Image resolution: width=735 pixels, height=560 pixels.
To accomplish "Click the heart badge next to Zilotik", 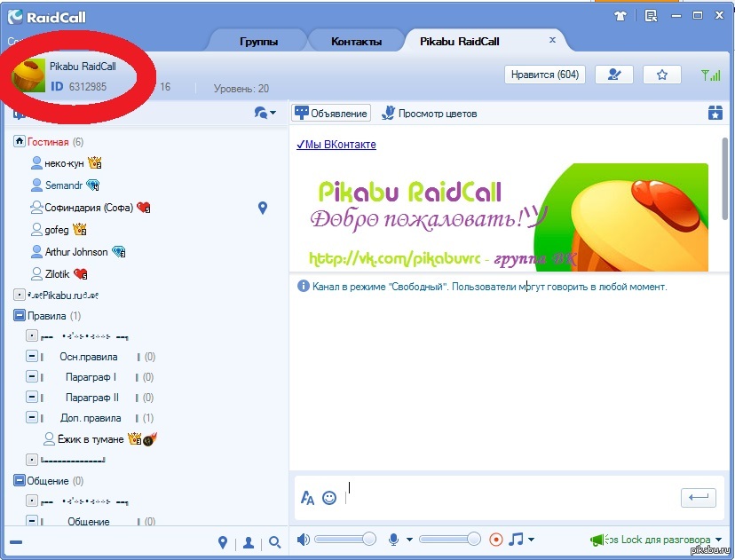I will click(81, 273).
